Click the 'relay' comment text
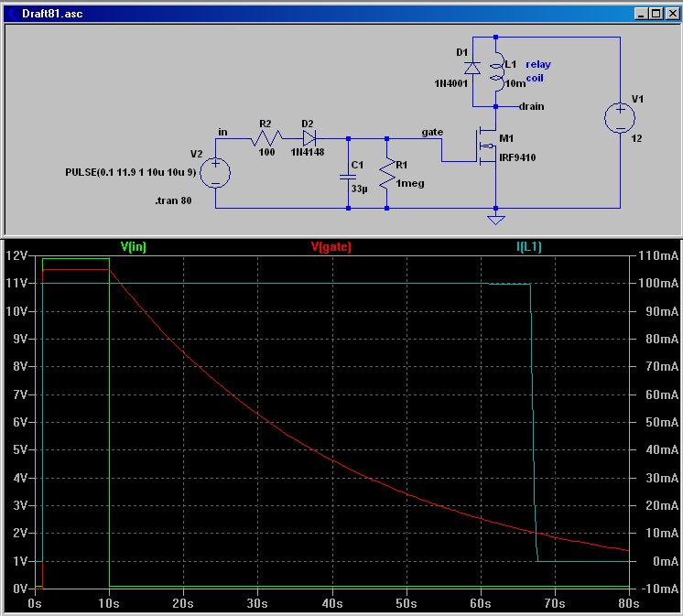The width and height of the screenshot is (683, 616). coord(538,64)
